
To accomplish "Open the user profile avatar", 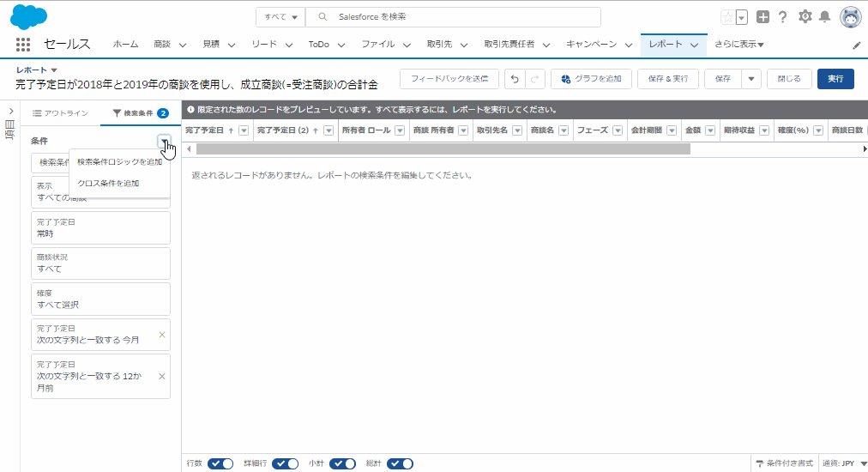I will [850, 17].
